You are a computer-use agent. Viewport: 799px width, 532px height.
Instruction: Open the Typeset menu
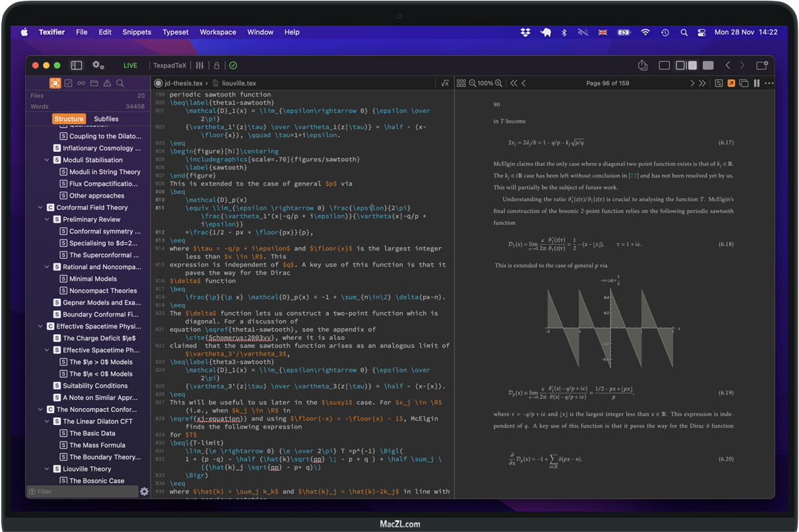point(176,32)
